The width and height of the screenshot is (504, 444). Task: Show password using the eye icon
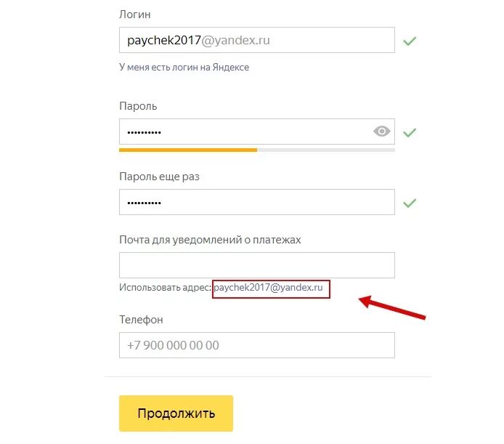[x=381, y=132]
